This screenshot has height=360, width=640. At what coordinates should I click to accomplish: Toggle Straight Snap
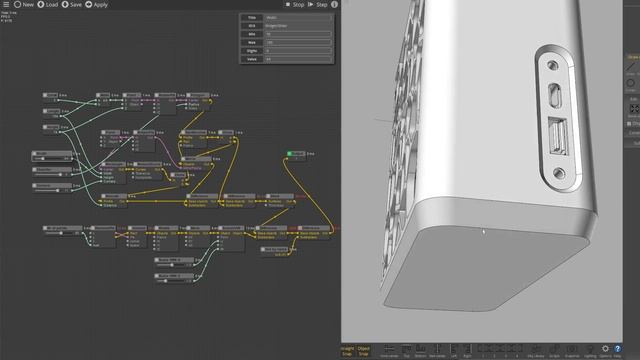(347, 351)
